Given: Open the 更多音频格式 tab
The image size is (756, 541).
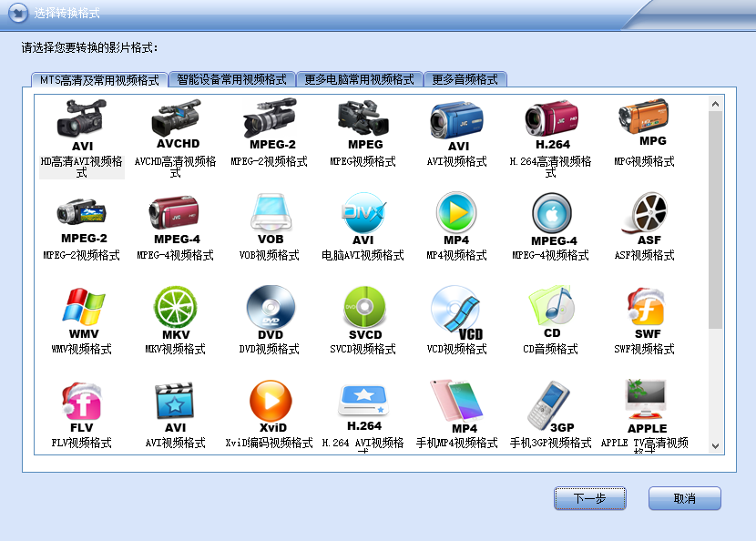Looking at the screenshot, I should coord(465,79).
